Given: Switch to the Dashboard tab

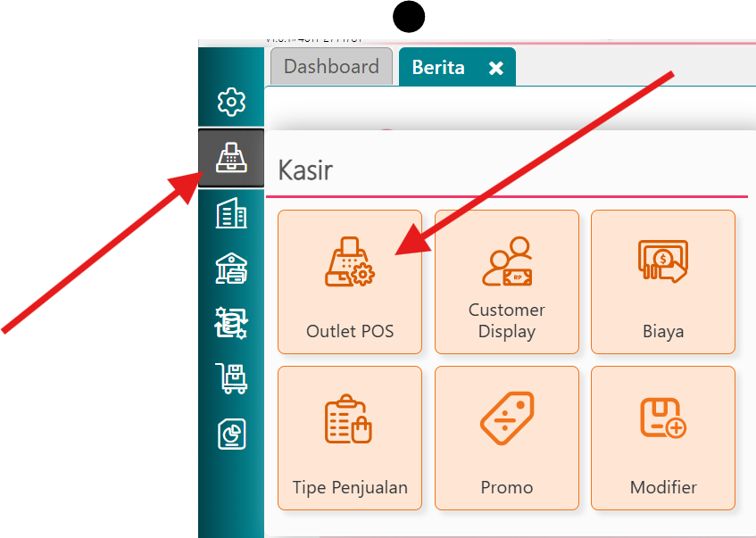Looking at the screenshot, I should tap(332, 67).
